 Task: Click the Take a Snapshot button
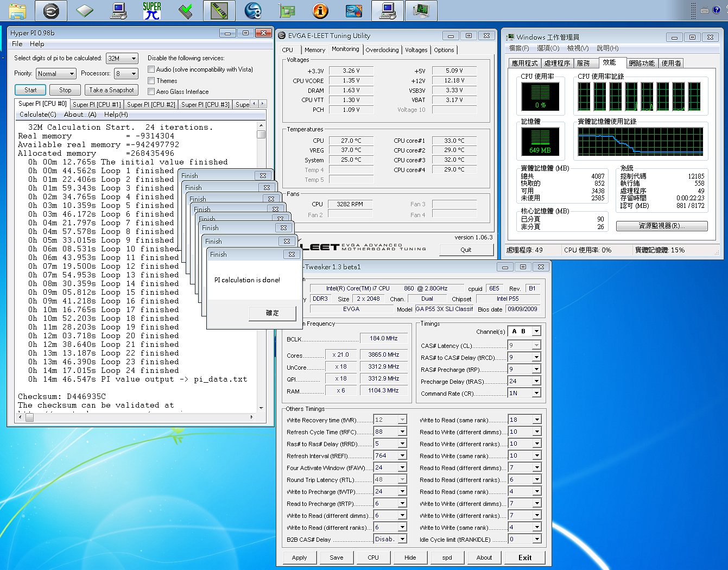click(111, 90)
